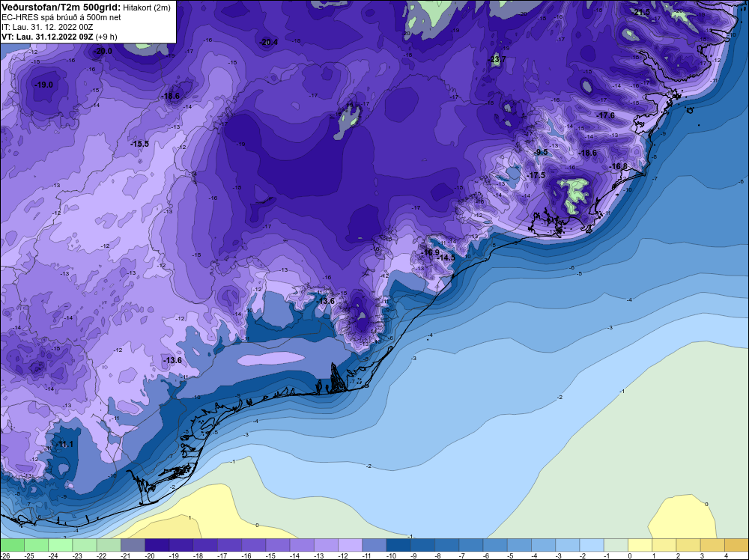Select the line 'EC-HRES spá brúuð á 500m net'
749x560 pixels.
click(61, 17)
